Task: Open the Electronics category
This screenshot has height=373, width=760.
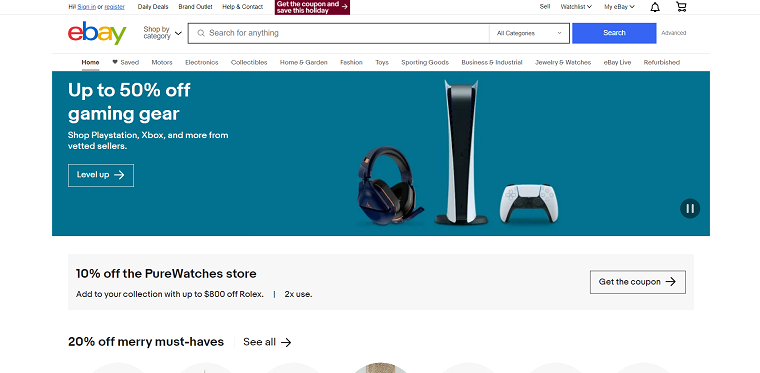Action: [202, 62]
